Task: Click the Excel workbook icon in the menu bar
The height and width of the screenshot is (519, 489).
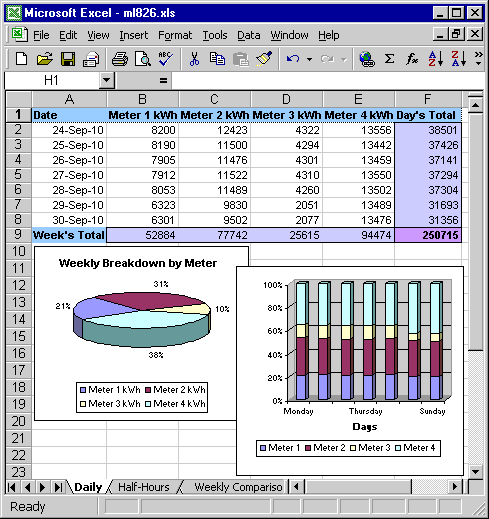Action: 19,34
